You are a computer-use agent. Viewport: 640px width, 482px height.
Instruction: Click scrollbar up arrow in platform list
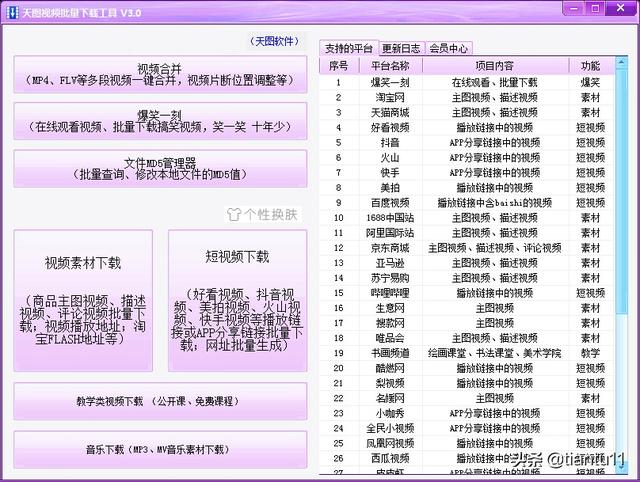(x=621, y=62)
